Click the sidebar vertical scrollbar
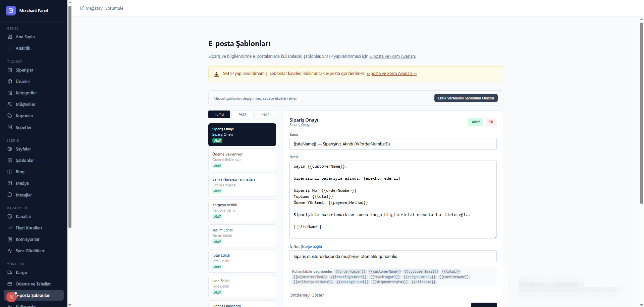Screen dimensions: 644x307 [x=70, y=118]
